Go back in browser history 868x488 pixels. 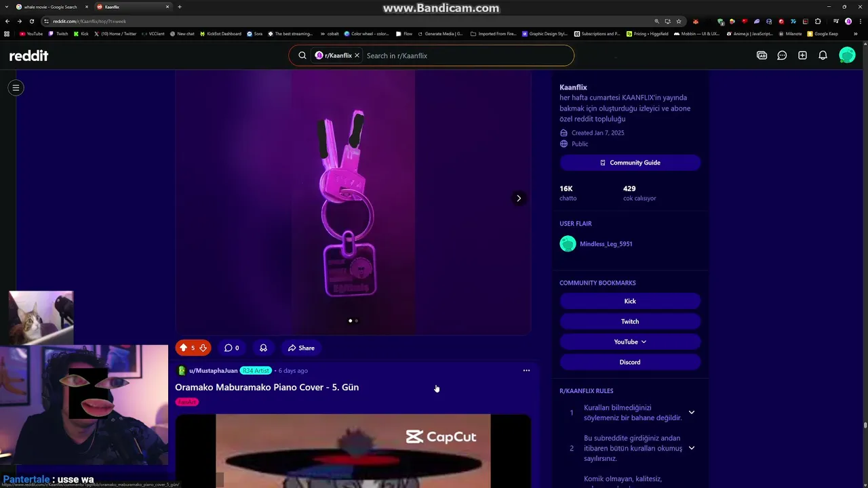point(7,21)
